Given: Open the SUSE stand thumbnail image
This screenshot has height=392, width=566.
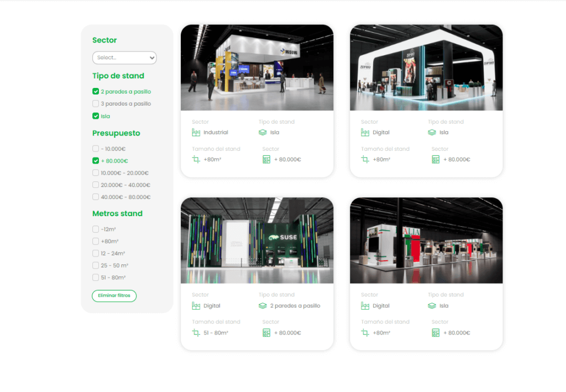Looking at the screenshot, I should (x=257, y=241).
